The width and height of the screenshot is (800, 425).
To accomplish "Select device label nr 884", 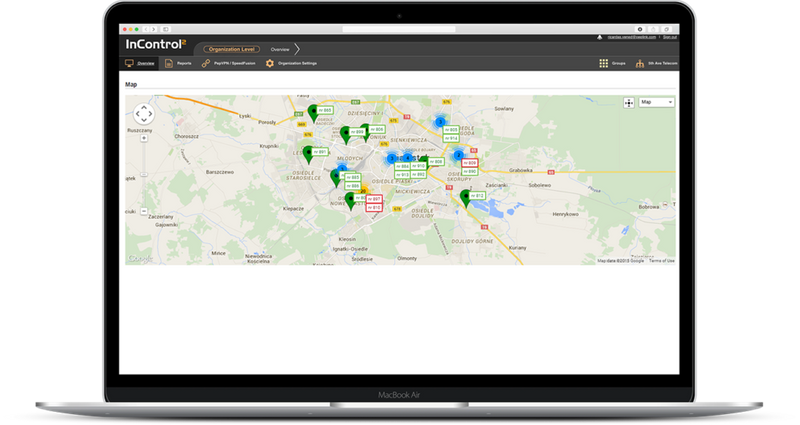I will [403, 166].
